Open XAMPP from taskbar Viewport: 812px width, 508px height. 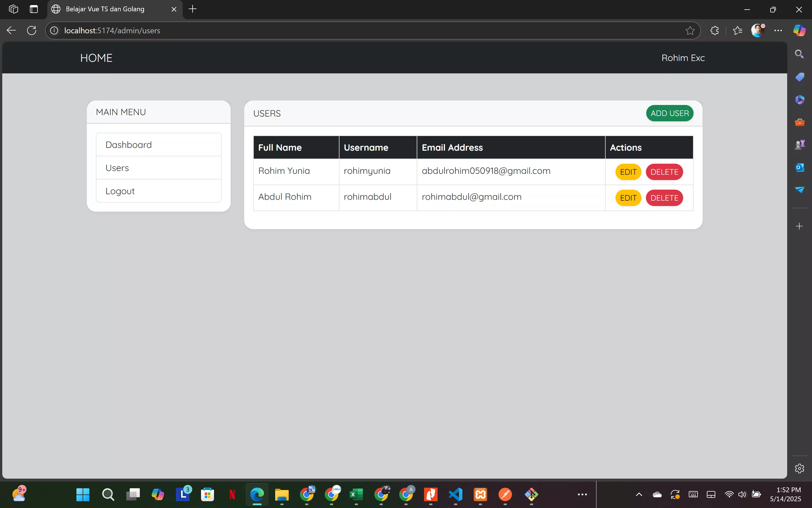tap(480, 494)
